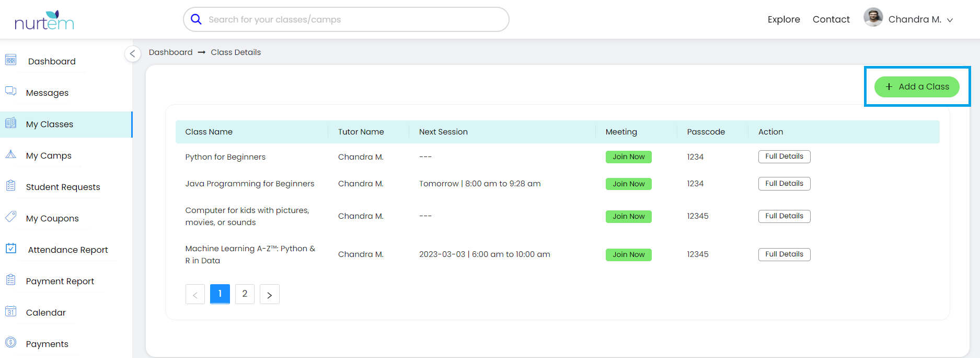This screenshot has height=358, width=980.
Task: Click the Add a Class button
Action: click(x=917, y=87)
